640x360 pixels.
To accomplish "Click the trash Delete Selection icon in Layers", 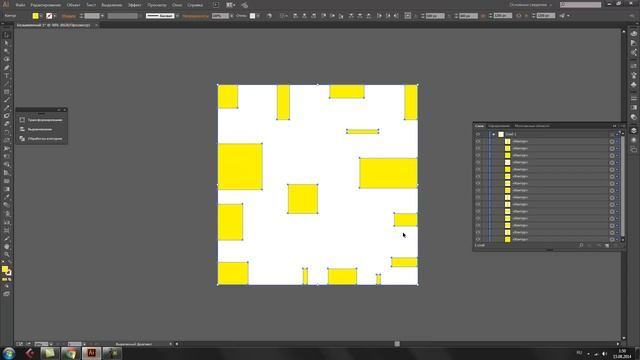I will point(616,245).
